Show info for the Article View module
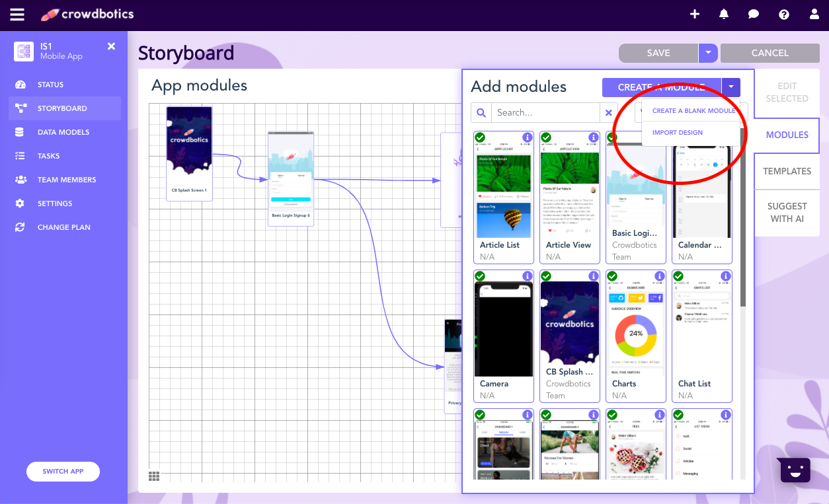829x504 pixels. pos(594,137)
